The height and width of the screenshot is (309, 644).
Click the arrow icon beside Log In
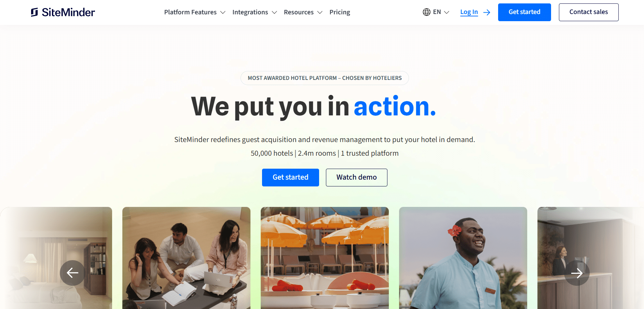coord(487,12)
